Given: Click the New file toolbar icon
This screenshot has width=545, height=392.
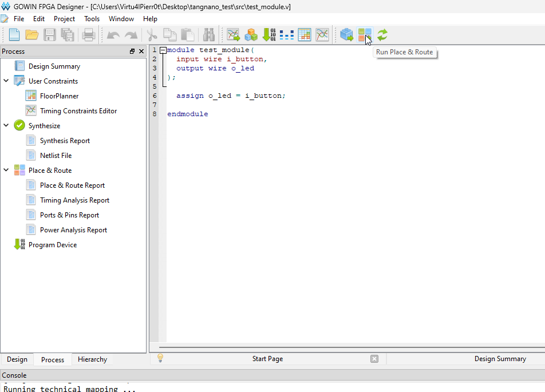Looking at the screenshot, I should click(x=14, y=35).
